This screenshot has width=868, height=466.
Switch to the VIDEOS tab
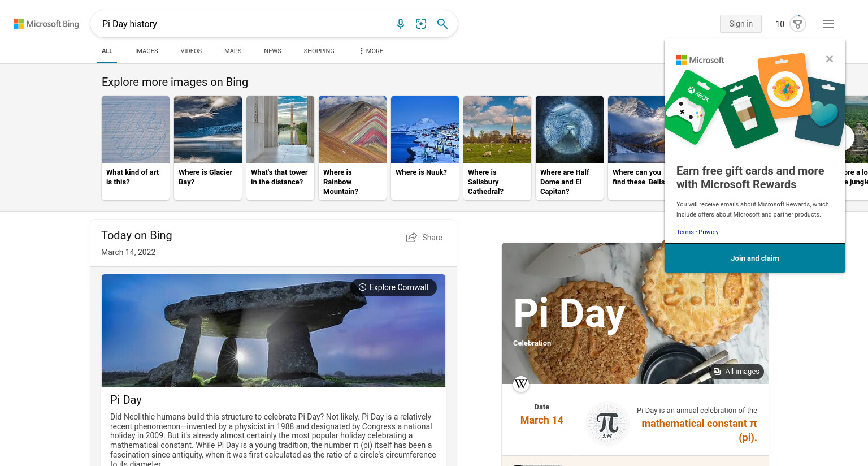191,51
